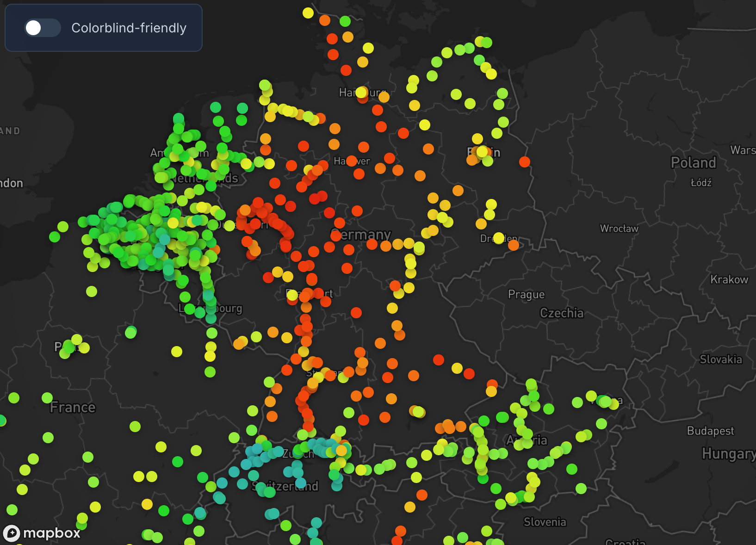Click the Czechia country label

[x=561, y=313]
